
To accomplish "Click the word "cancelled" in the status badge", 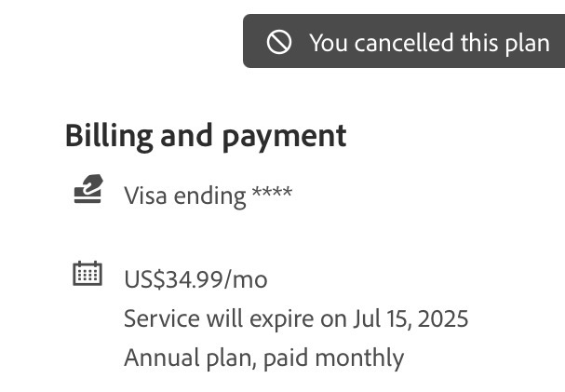I will point(402,43).
